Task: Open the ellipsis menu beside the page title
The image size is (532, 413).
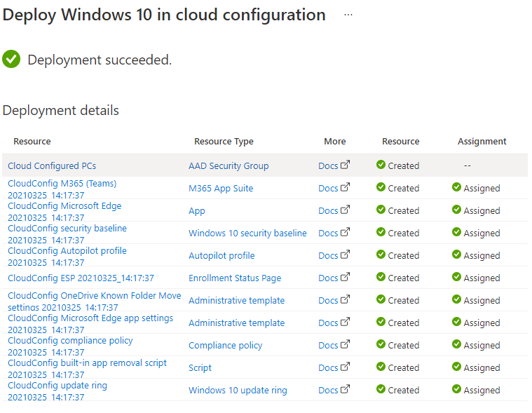Action: pos(348,15)
